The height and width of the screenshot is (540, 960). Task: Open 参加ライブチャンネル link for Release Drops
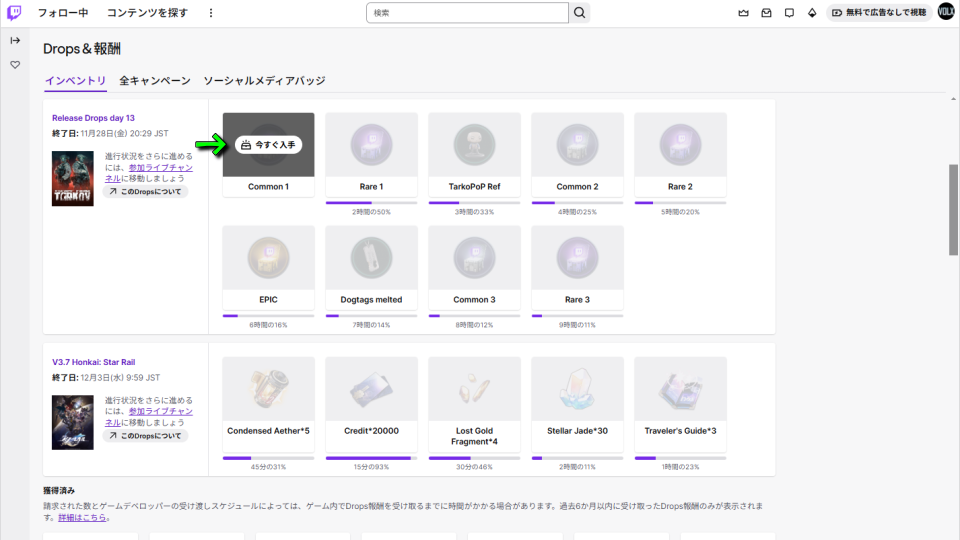(149, 173)
